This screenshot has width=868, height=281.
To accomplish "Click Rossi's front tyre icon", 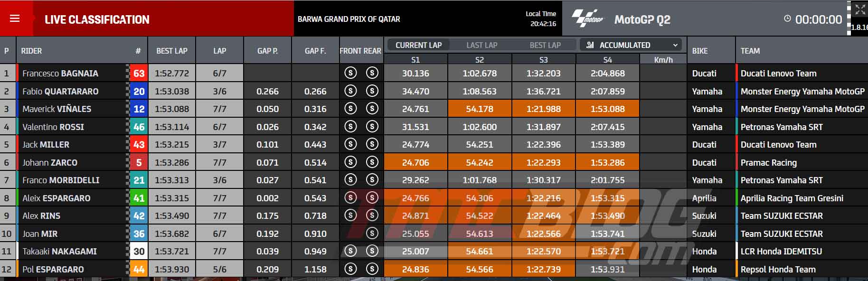I will (350, 126).
